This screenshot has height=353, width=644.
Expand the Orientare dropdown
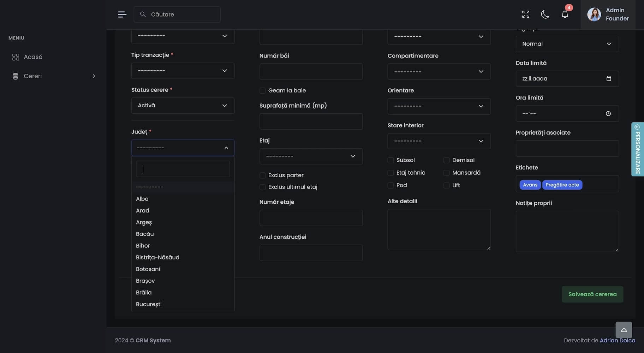coord(439,106)
